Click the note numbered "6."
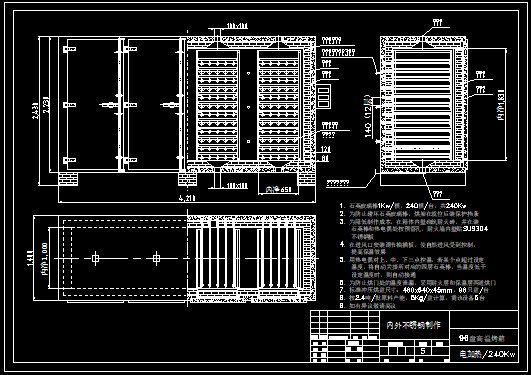Viewport: 531px width, 375px height. [418, 282]
